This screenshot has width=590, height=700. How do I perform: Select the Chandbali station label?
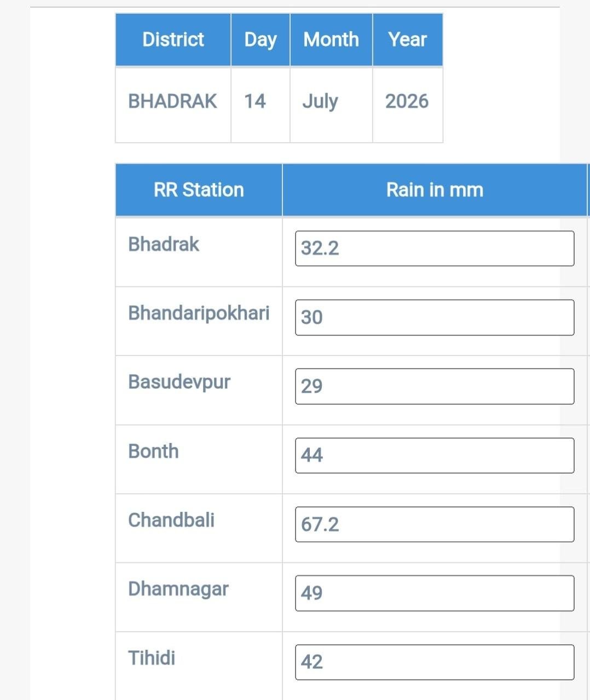coord(171,520)
